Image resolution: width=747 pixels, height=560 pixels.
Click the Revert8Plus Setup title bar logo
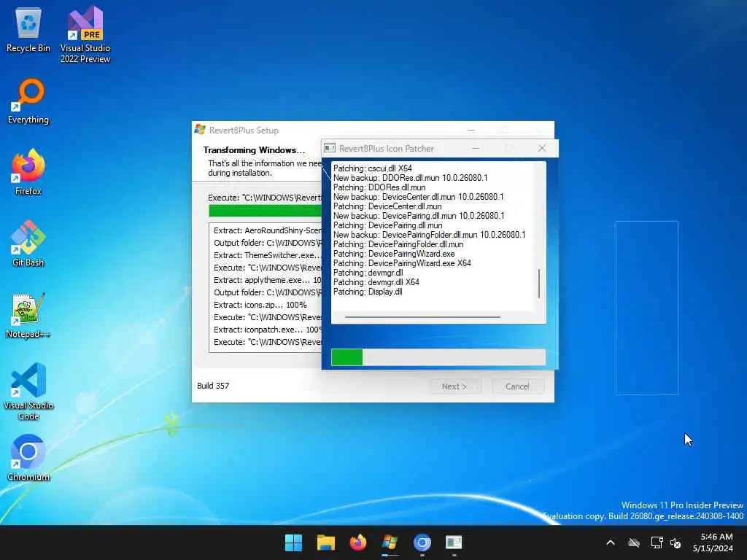(200, 130)
